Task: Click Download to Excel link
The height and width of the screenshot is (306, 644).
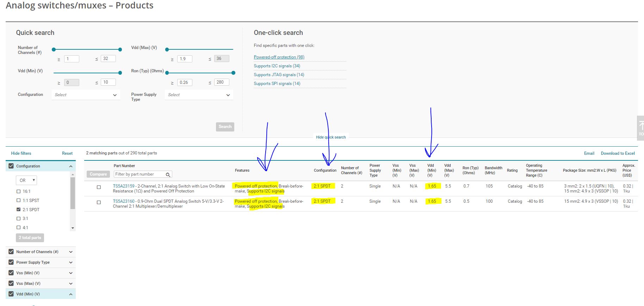Action: 618,153
